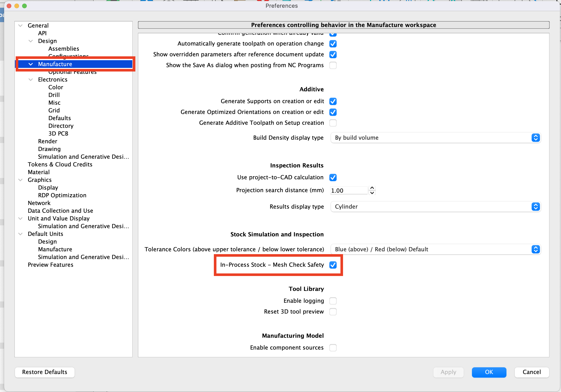Collapse the Electronics tree section
561x392 pixels.
point(31,79)
